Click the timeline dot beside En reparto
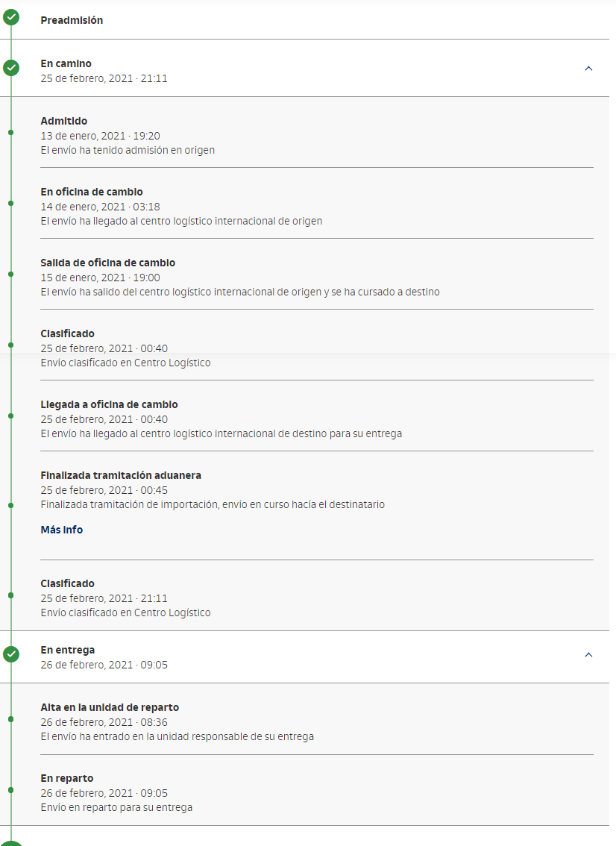Viewport: 616px width, 846px height. click(10, 789)
